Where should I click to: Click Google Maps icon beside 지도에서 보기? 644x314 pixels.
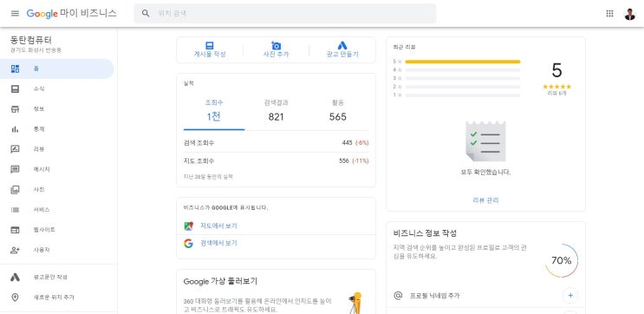point(188,226)
